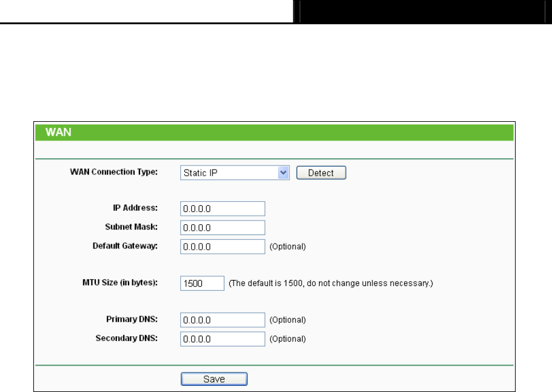Click the Subnet Mask input field

pos(223,227)
